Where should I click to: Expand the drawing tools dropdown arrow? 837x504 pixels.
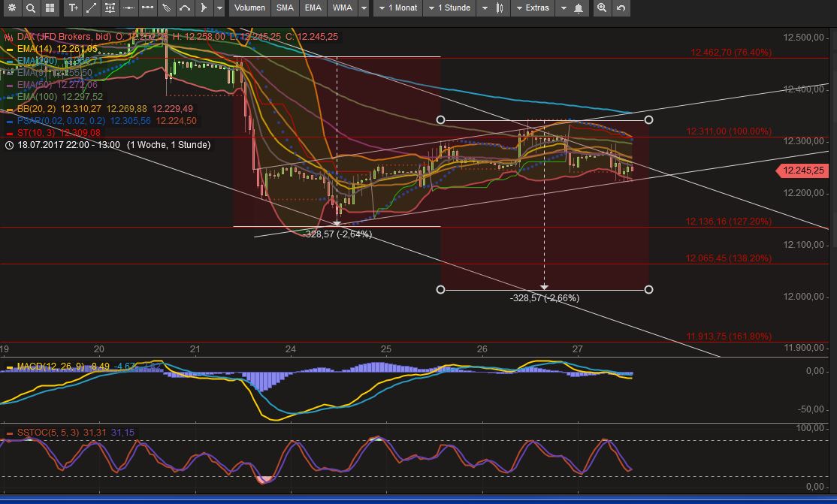pyautogui.click(x=218, y=8)
